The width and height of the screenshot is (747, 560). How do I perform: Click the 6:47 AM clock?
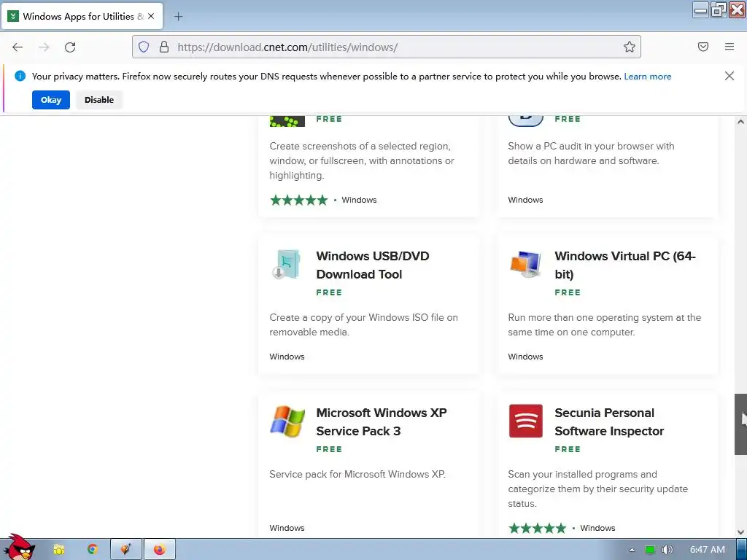pos(708,550)
